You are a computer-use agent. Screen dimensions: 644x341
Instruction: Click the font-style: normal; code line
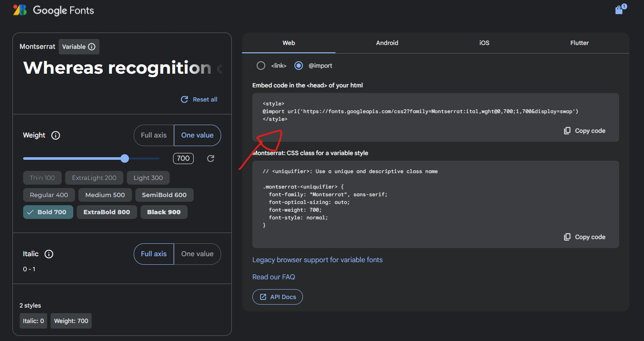(299, 218)
